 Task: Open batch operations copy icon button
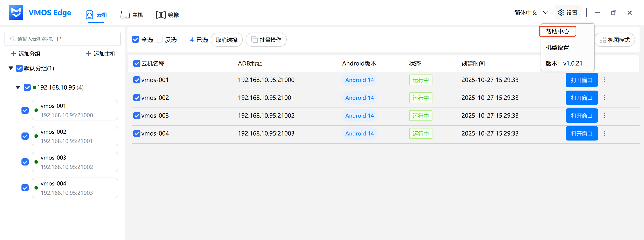(254, 40)
